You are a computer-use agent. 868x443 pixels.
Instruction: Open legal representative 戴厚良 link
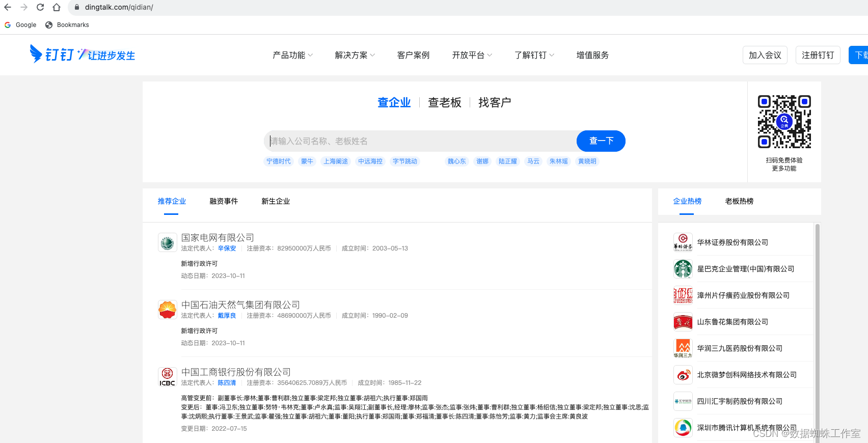pyautogui.click(x=227, y=316)
